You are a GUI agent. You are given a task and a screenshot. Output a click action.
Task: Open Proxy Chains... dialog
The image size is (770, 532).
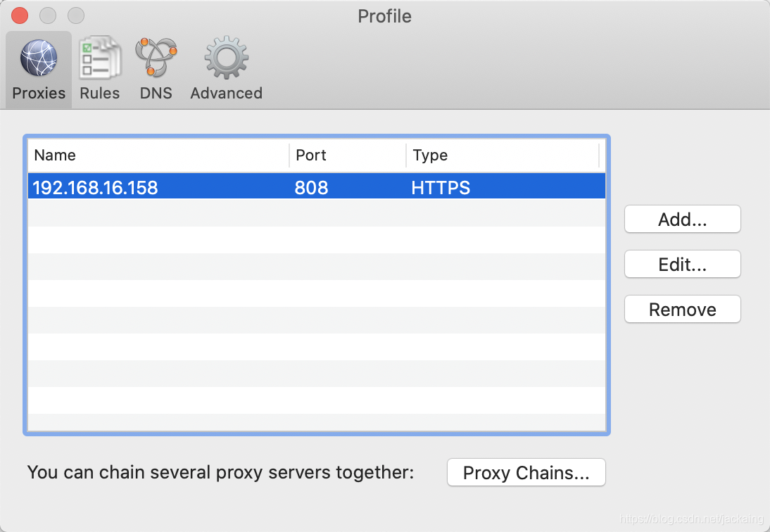[526, 473]
